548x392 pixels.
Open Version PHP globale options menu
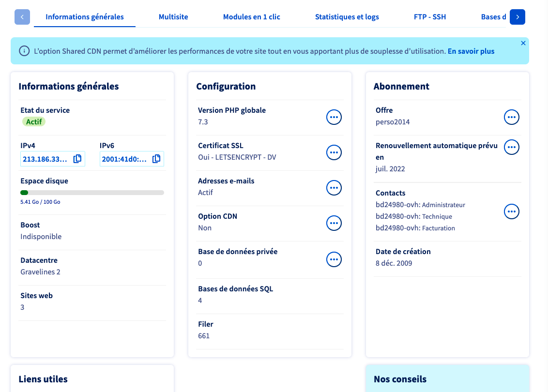click(334, 117)
